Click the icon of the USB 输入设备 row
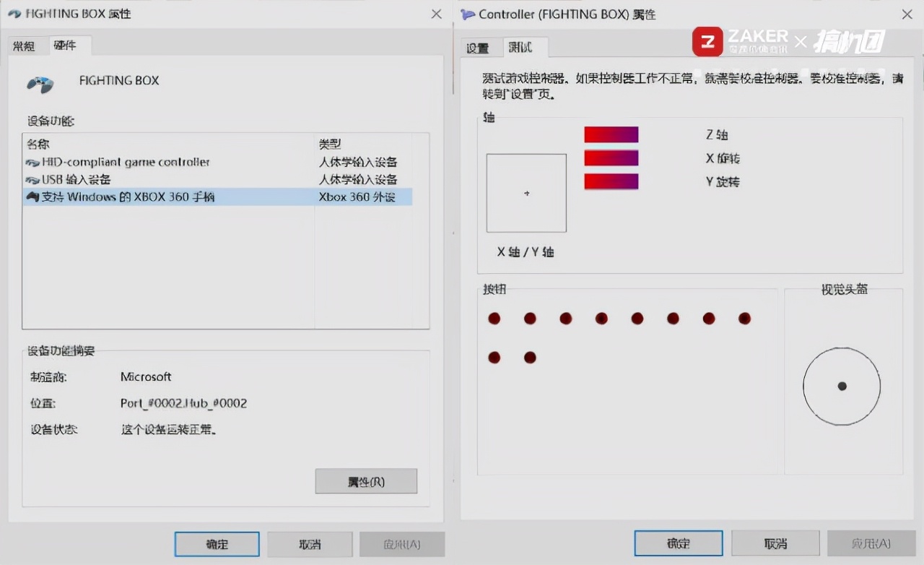Image resolution: width=924 pixels, height=565 pixels. point(32,180)
